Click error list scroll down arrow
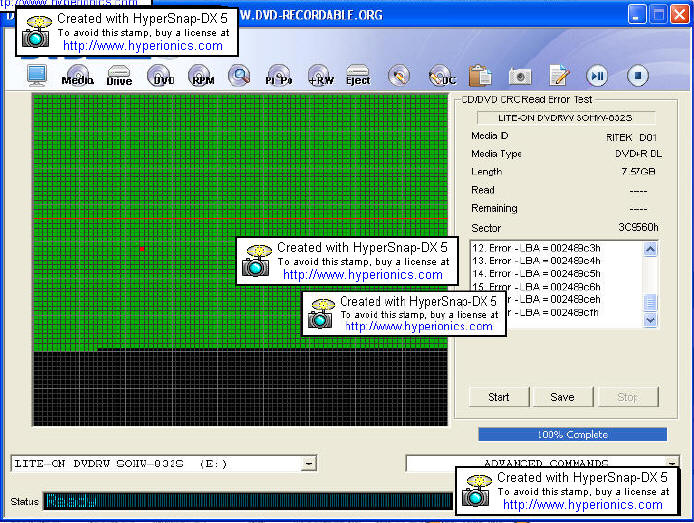This screenshot has width=694, height=523. tap(650, 319)
